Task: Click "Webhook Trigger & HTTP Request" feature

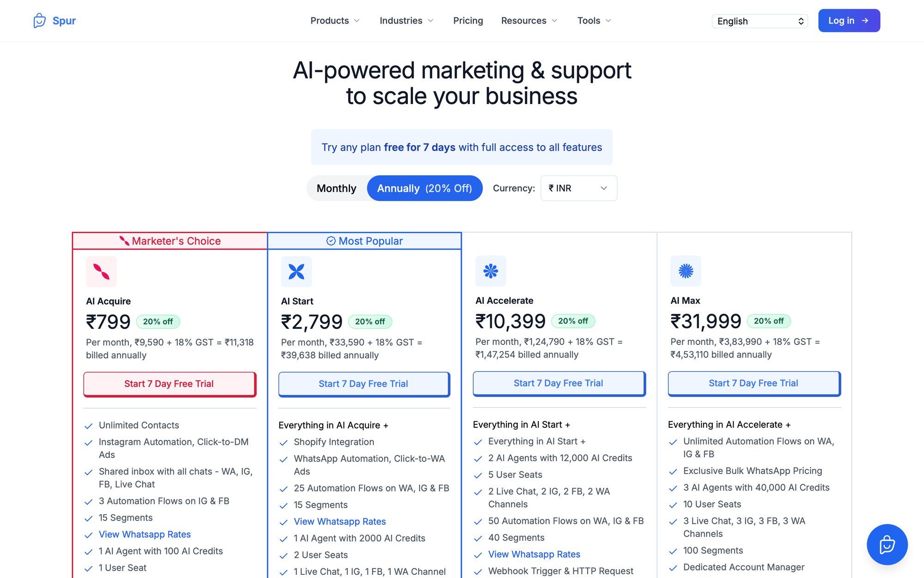Action: [x=561, y=571]
